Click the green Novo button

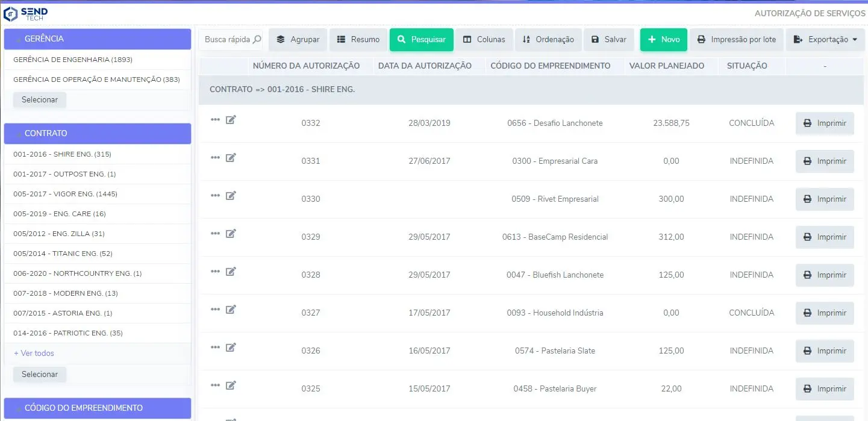663,40
